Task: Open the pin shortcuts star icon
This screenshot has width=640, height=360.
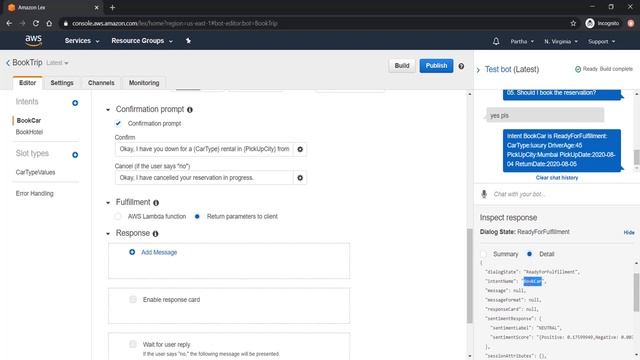Action: [x=188, y=41]
